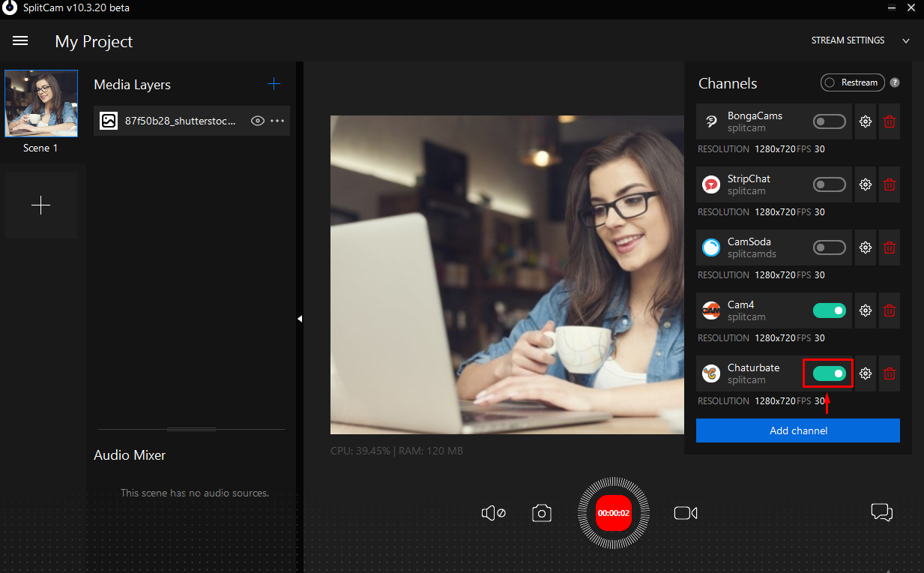924x573 pixels.
Task: Mute the audio output speaker icon
Action: (x=493, y=513)
